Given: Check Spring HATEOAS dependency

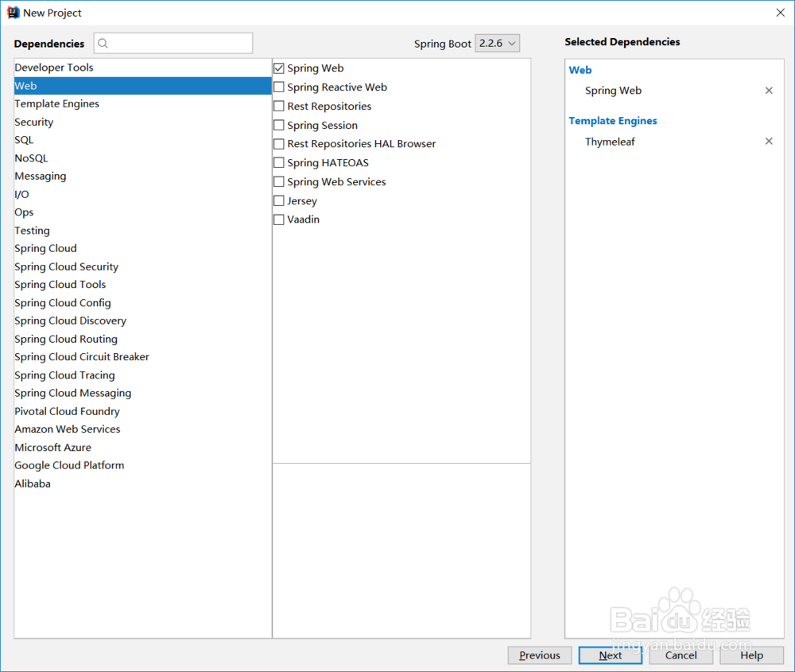Looking at the screenshot, I should pyautogui.click(x=279, y=163).
